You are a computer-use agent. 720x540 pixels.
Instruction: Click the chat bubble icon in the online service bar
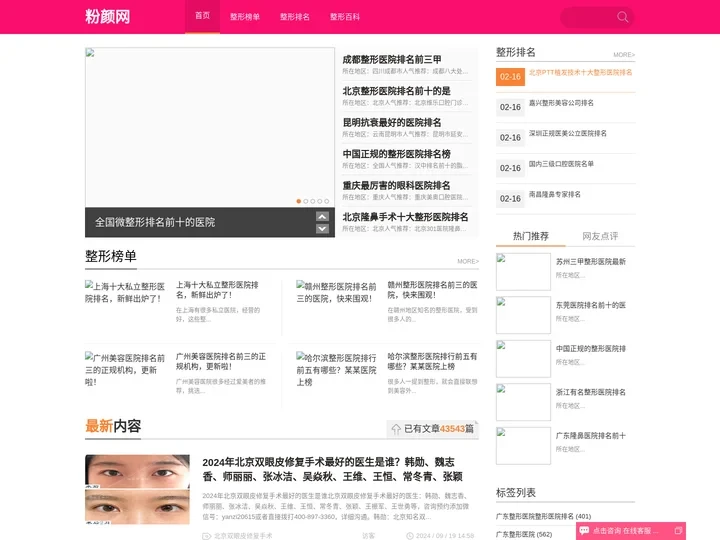584,530
